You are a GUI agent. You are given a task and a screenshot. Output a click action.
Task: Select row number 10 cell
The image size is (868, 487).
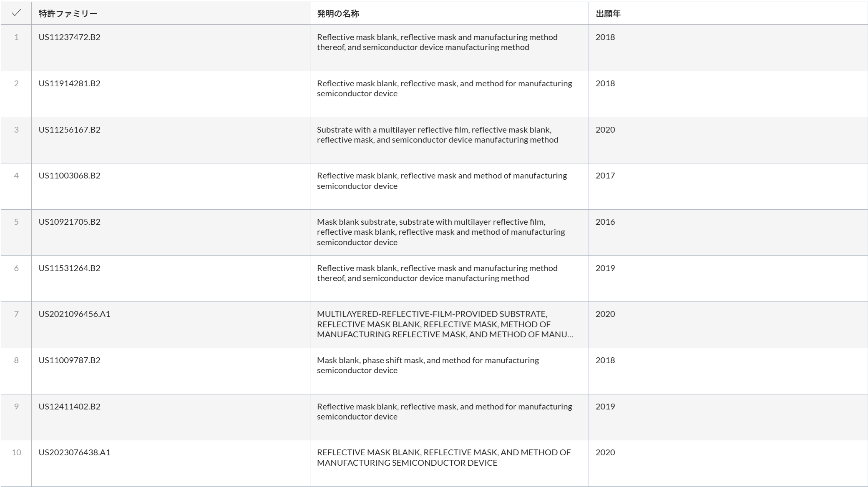pos(16,452)
